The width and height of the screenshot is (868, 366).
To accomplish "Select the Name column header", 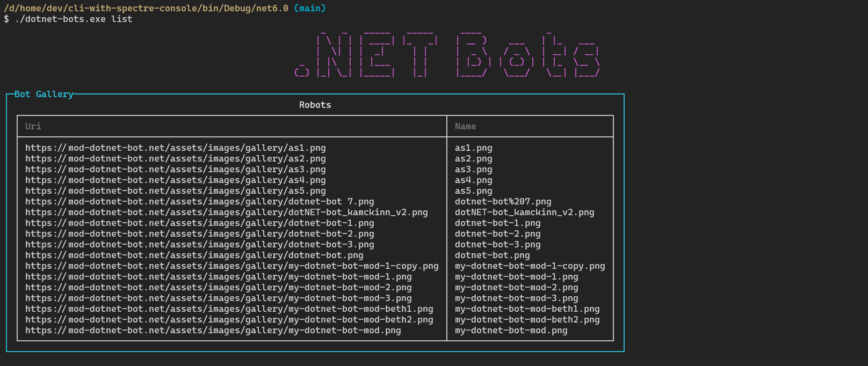I will pyautogui.click(x=466, y=126).
